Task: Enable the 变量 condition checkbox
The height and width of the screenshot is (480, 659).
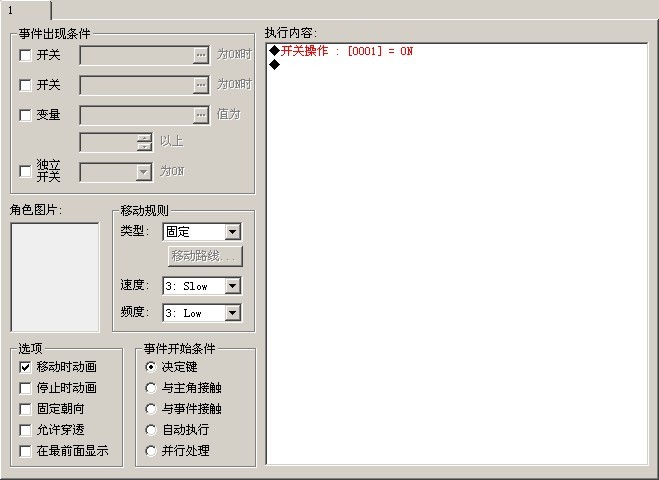Action: click(25, 115)
